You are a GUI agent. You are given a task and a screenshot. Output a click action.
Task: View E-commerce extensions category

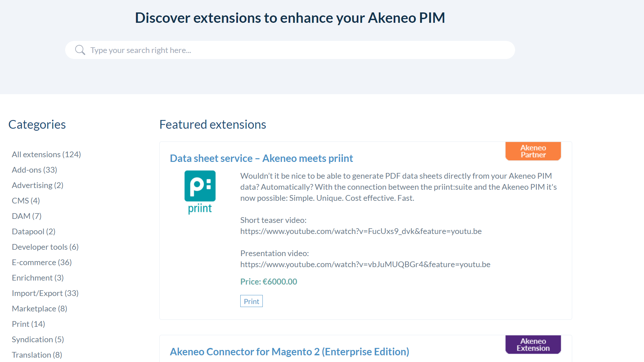pyautogui.click(x=42, y=262)
